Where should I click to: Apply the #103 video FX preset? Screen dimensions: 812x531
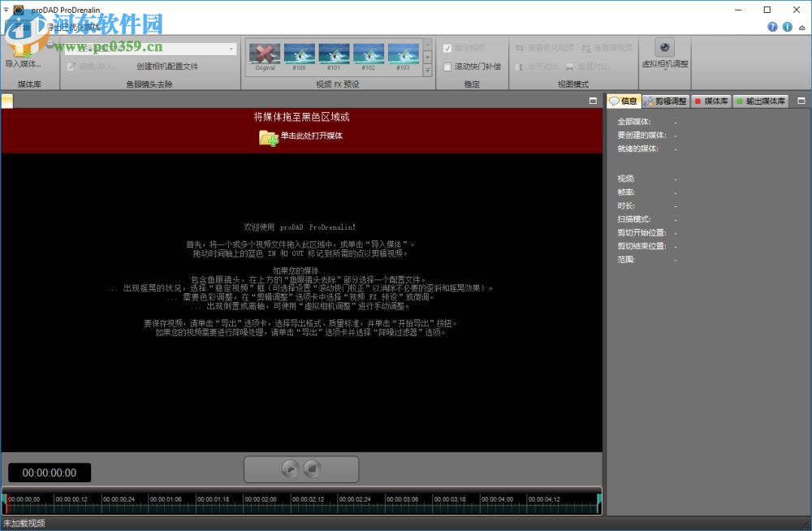[403, 53]
